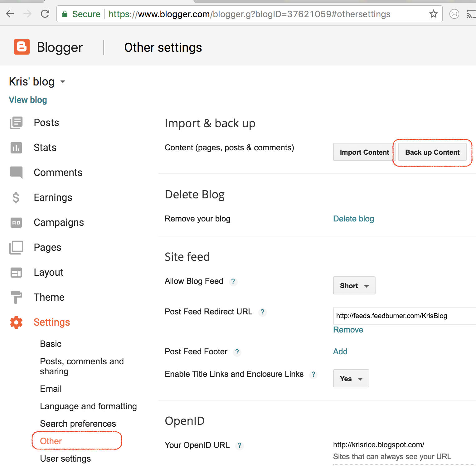Open the Kris' blog selector dropdown
This screenshot has height=466, width=476.
pos(63,82)
